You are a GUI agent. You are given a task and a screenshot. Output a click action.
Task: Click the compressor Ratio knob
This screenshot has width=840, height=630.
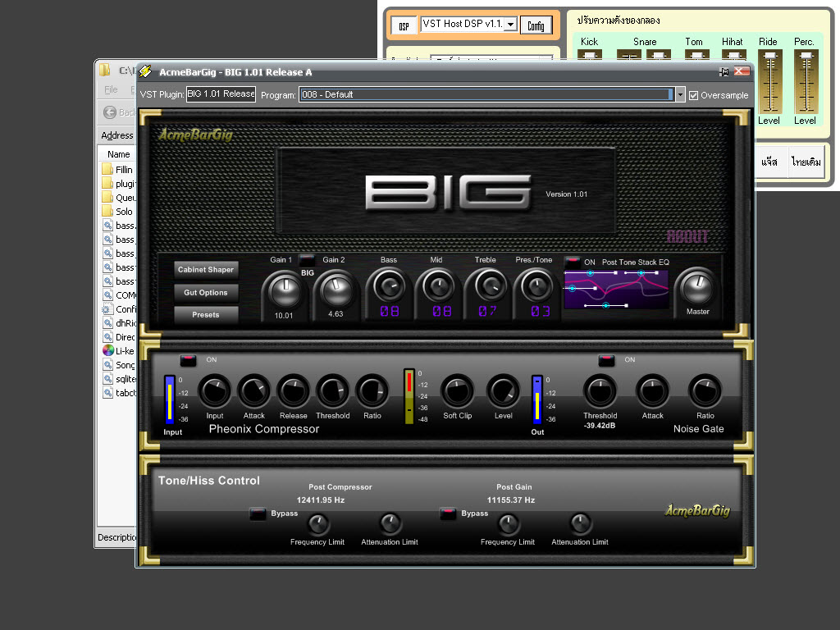tap(372, 391)
